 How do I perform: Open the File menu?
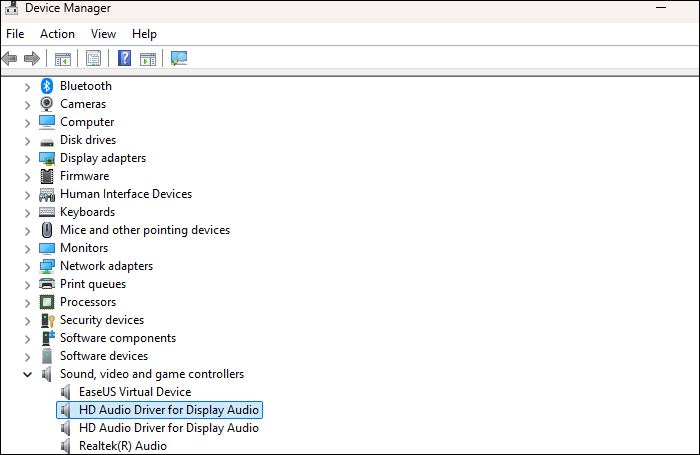15,34
